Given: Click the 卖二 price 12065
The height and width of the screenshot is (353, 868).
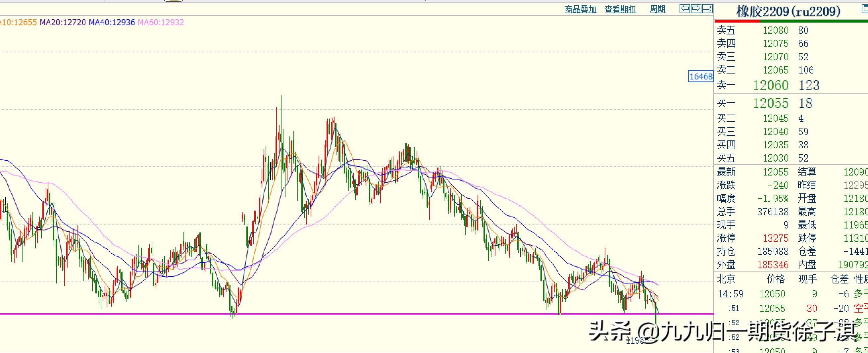Looking at the screenshot, I should click(776, 70).
